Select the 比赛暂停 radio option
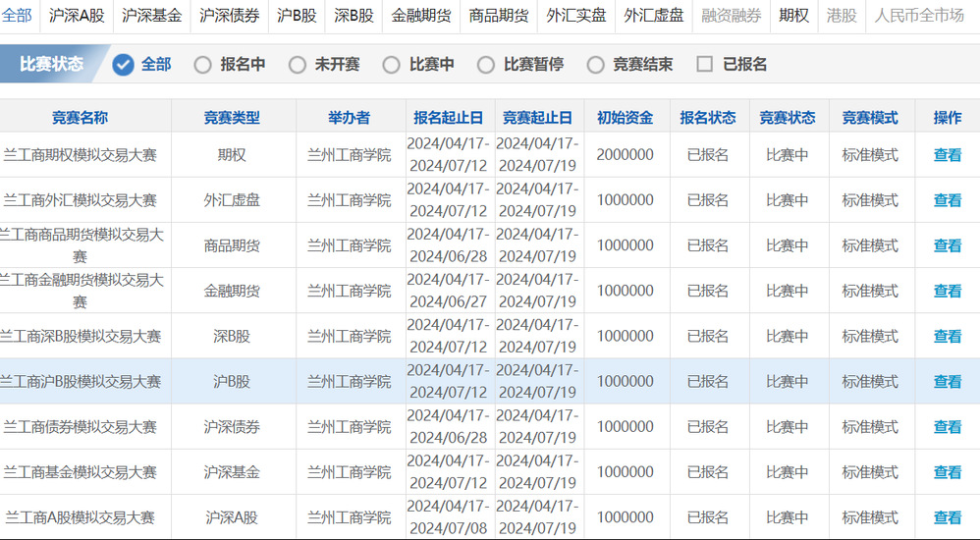980x540 pixels. pos(486,65)
